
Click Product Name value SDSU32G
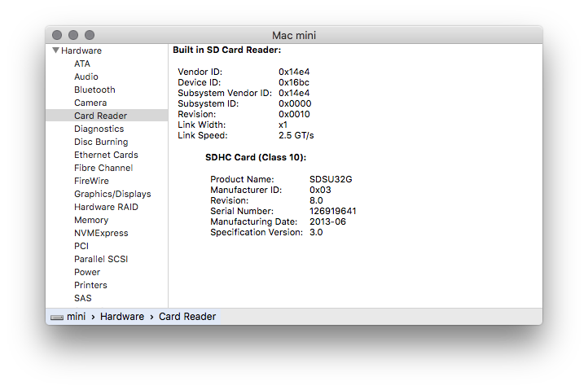pos(331,179)
